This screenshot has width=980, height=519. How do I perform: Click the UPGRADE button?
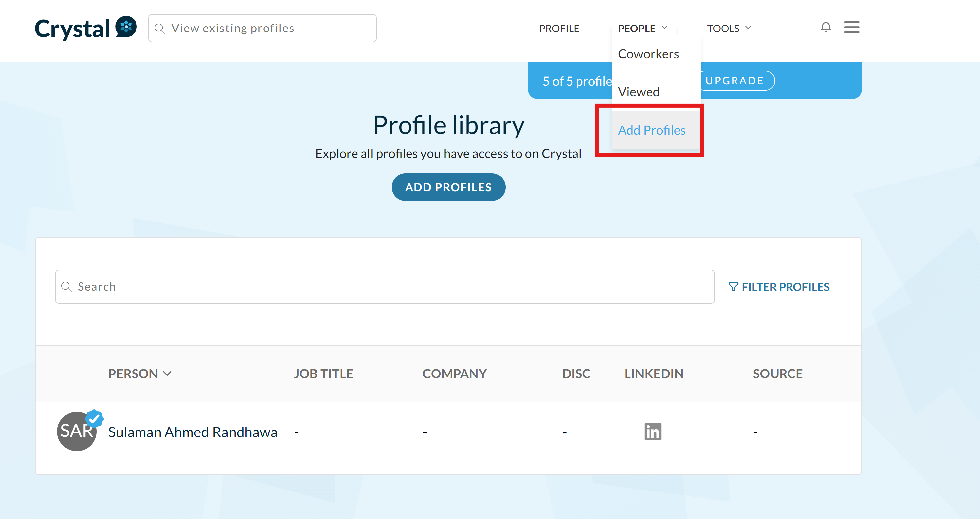pyautogui.click(x=734, y=81)
